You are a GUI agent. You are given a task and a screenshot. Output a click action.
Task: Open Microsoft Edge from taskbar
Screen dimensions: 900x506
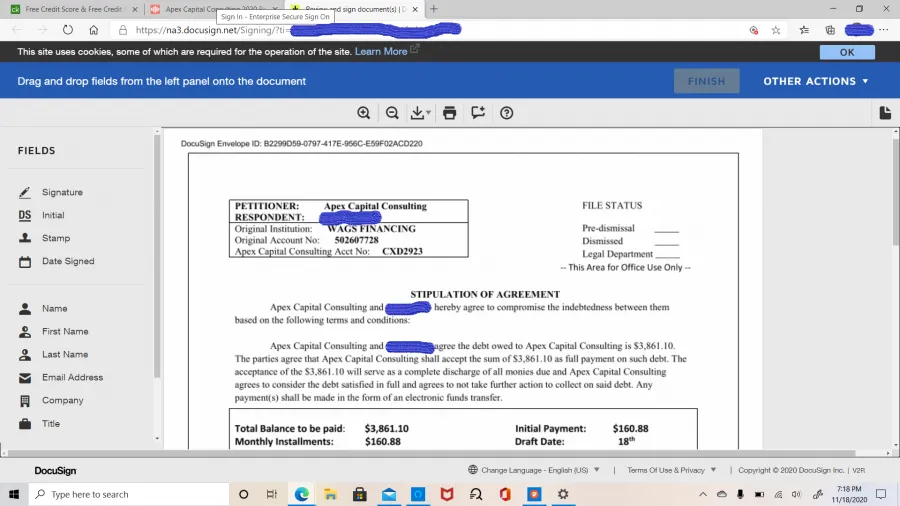coord(301,494)
